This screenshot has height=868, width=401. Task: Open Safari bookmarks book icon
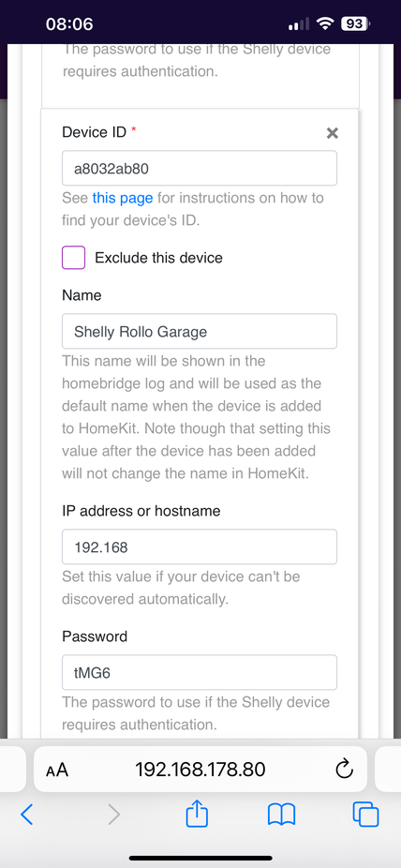(281, 815)
